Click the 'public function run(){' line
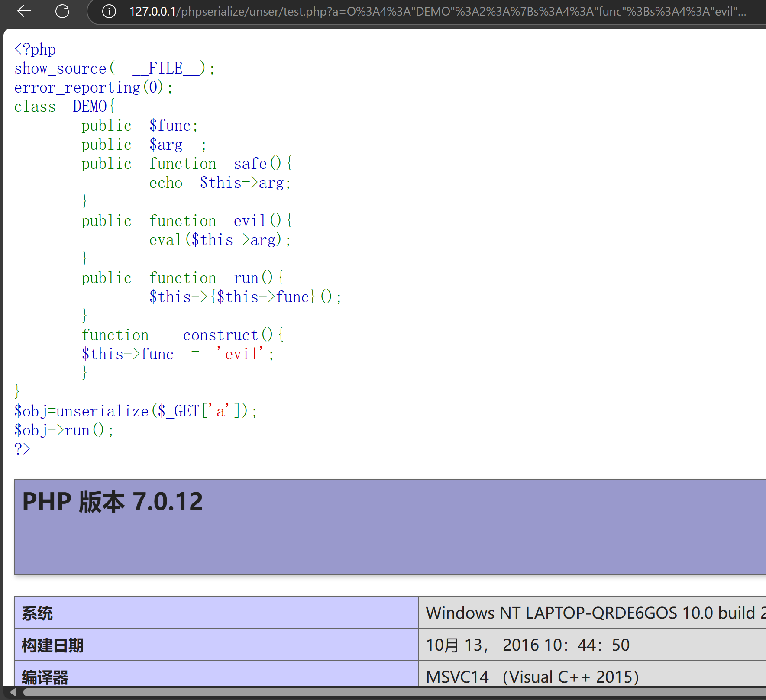Viewport: 766px width, 700px height. pyautogui.click(x=183, y=278)
